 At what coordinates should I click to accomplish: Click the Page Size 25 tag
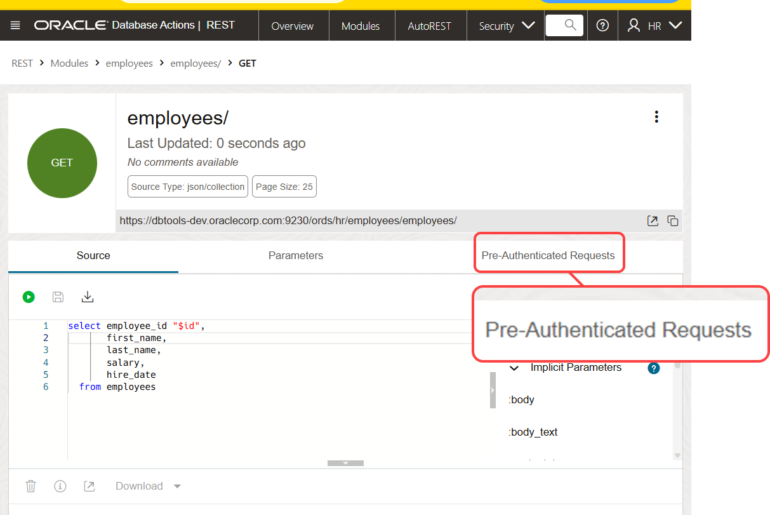(x=284, y=187)
